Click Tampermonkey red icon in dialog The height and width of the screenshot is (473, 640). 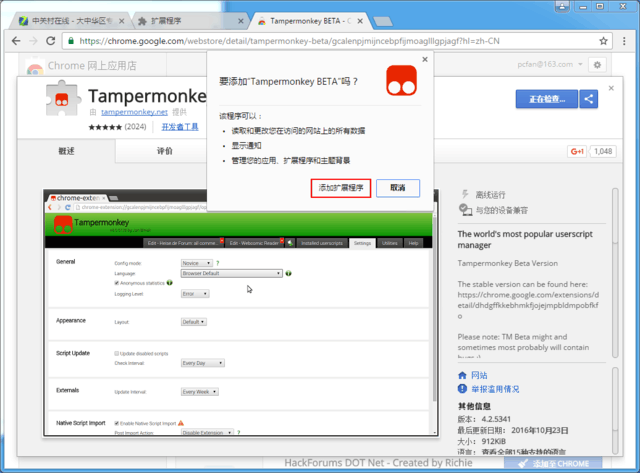[402, 80]
